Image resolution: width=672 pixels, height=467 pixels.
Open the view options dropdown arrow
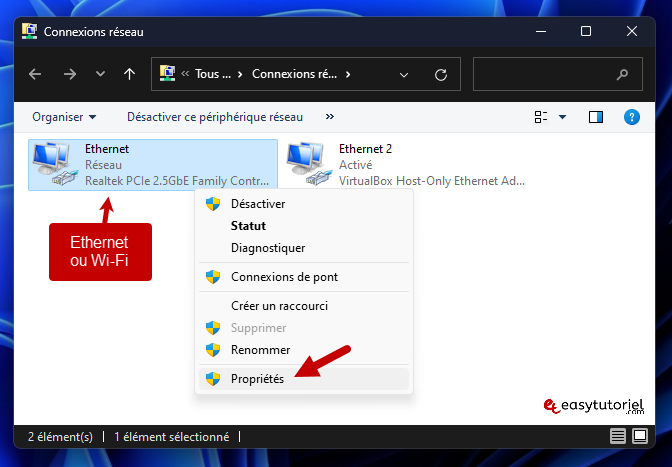pos(563,117)
